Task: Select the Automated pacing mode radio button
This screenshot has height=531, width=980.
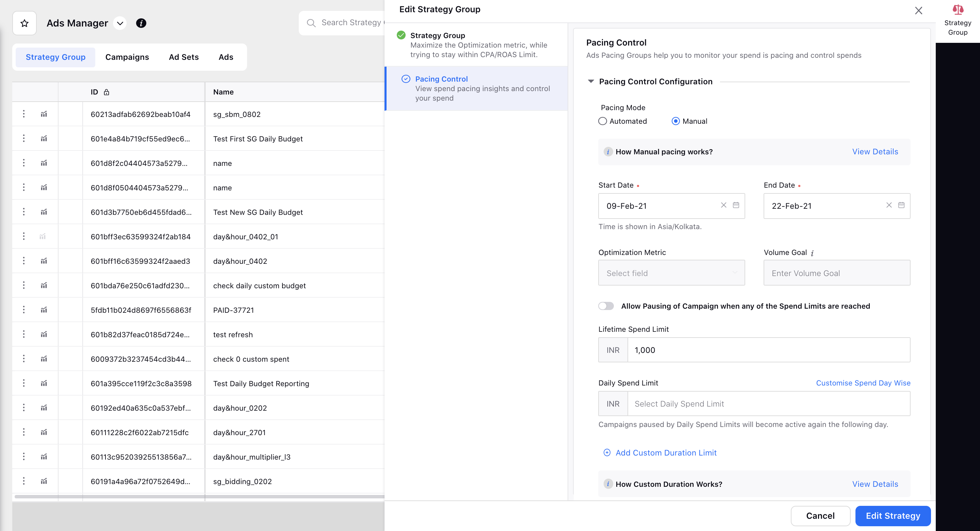Action: [x=603, y=121]
